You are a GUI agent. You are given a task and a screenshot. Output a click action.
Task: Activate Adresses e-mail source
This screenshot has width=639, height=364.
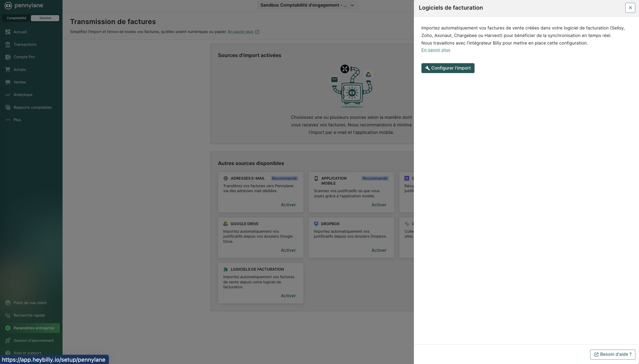click(288, 205)
